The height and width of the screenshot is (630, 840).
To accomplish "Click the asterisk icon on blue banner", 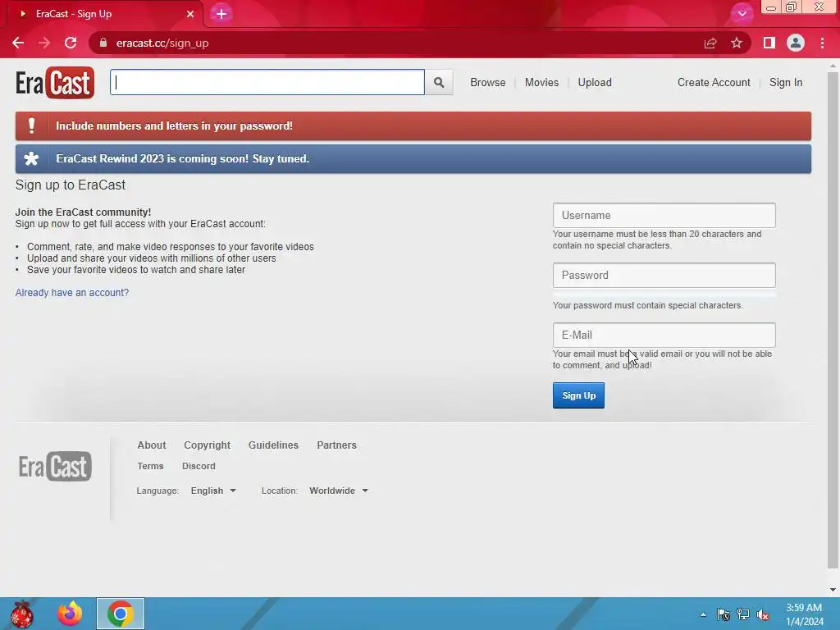I will click(x=32, y=158).
